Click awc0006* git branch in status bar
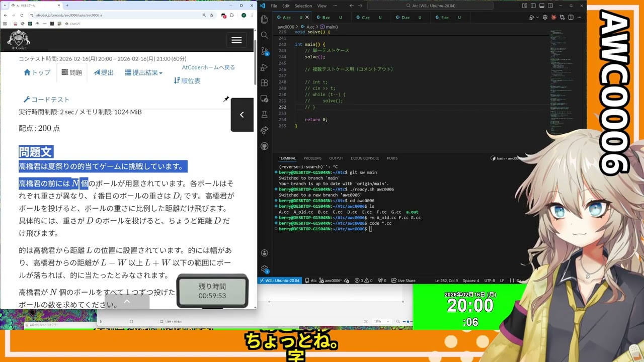Viewport: 644px width, 362px height. (x=331, y=281)
